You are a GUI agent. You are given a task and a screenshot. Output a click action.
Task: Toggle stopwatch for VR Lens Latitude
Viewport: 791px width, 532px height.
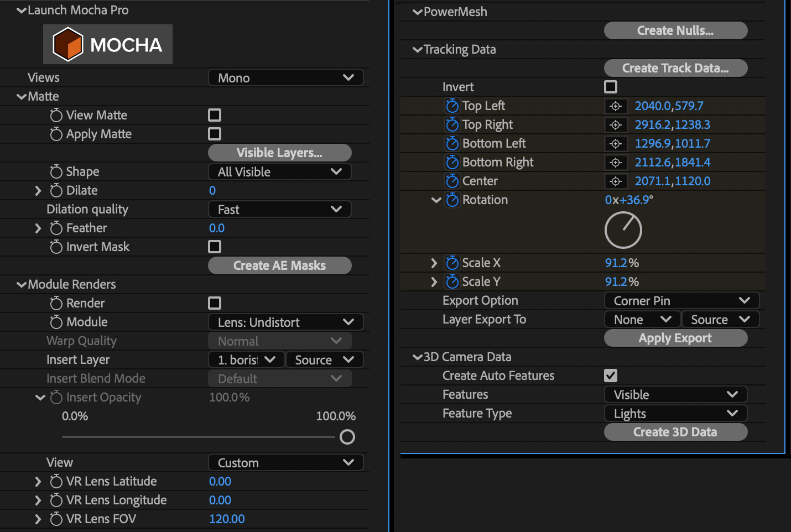[x=56, y=481]
